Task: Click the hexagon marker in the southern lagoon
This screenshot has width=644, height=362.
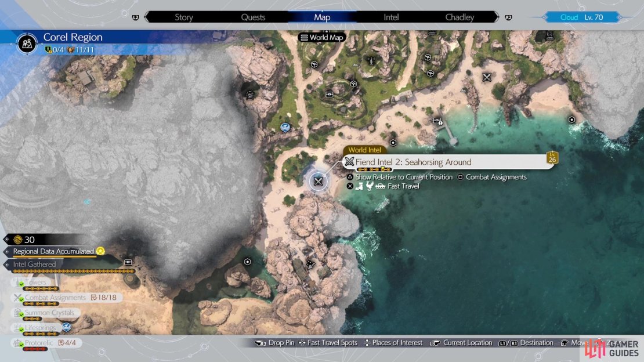Action: (247, 262)
